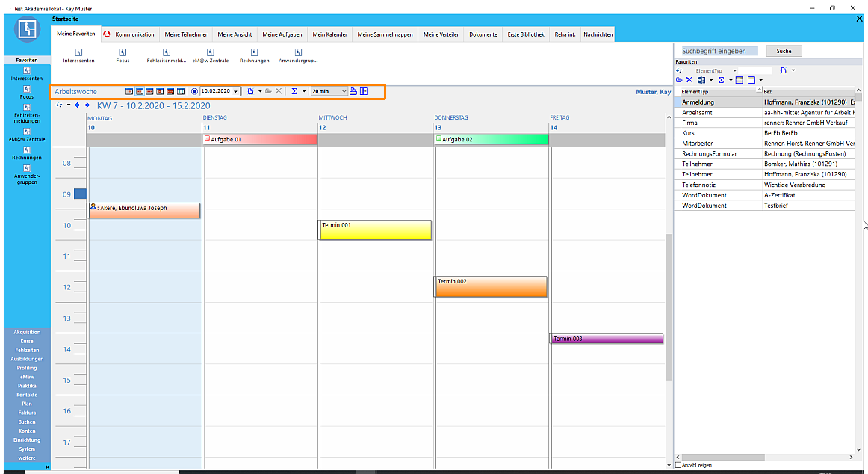Toggle the today radio button beside date field

194,91
